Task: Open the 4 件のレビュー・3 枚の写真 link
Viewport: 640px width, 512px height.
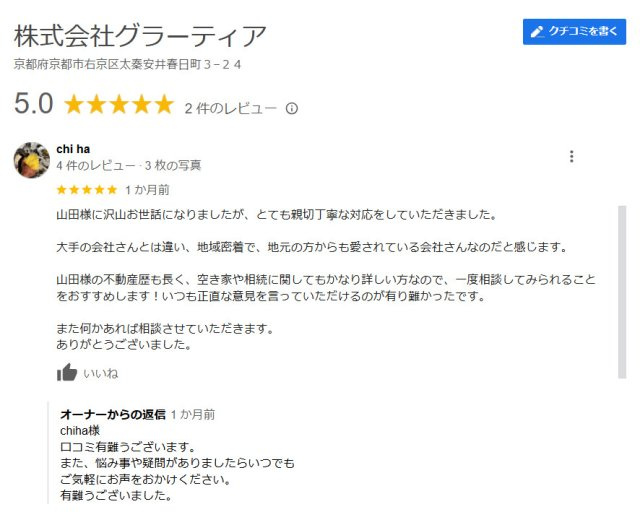Action: point(129,165)
